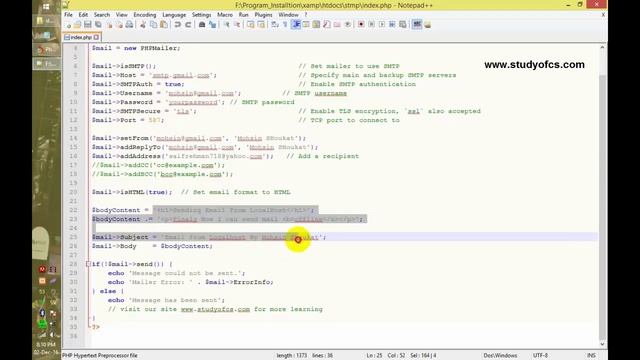Screen dimensions: 640x360
Task: Collapse the if block fold marker at line 28
Action: click(x=88, y=264)
